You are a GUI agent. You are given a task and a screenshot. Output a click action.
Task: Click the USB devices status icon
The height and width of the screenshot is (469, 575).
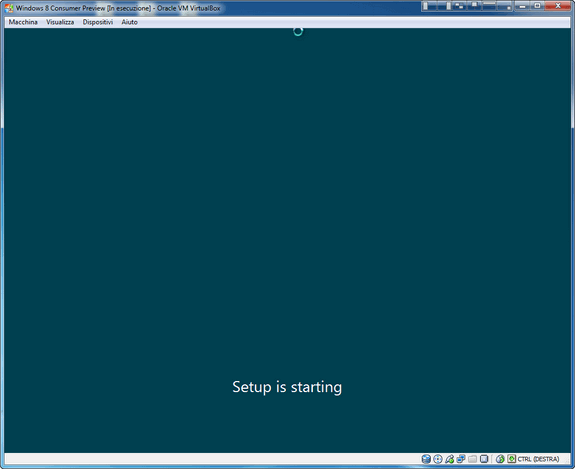coord(449,459)
